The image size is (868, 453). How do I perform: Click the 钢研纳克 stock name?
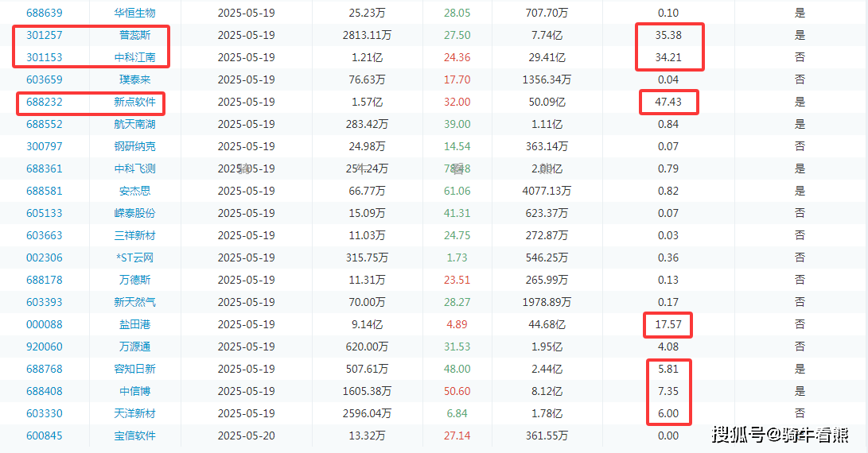coord(134,146)
